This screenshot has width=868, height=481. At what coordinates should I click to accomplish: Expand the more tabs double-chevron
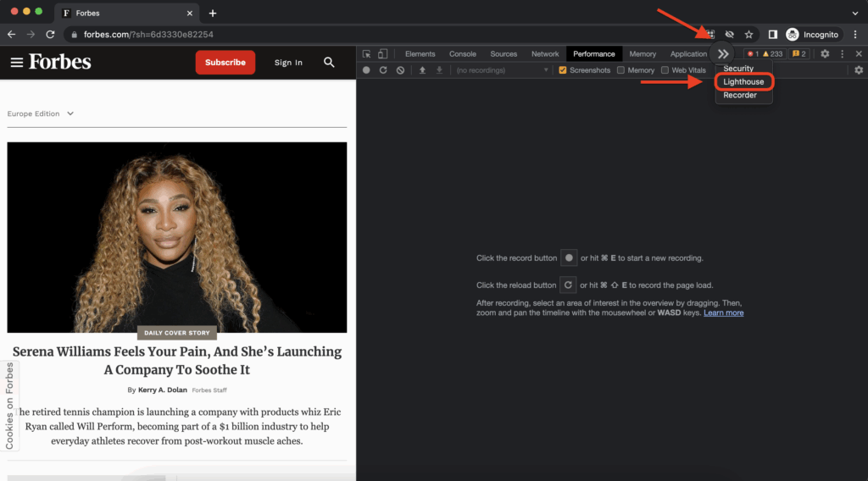(x=723, y=54)
